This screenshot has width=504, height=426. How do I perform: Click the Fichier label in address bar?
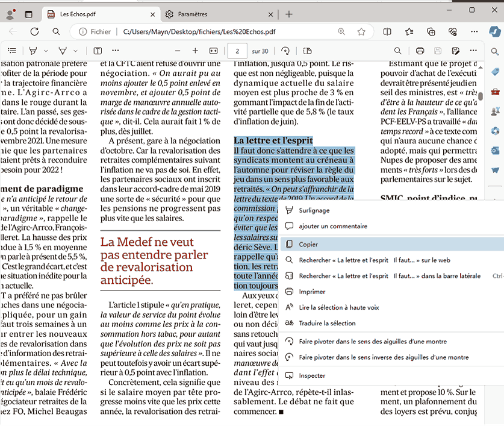(101, 31)
